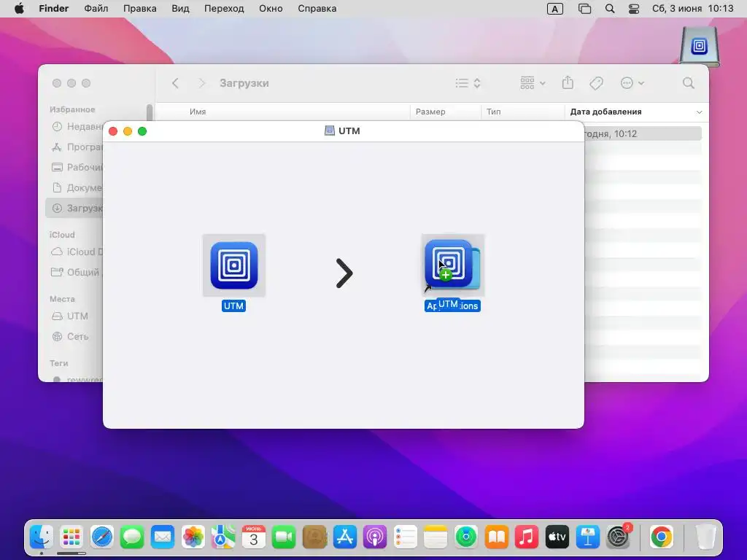Click the UTM disk proxy icon in the title bar

[329, 131]
